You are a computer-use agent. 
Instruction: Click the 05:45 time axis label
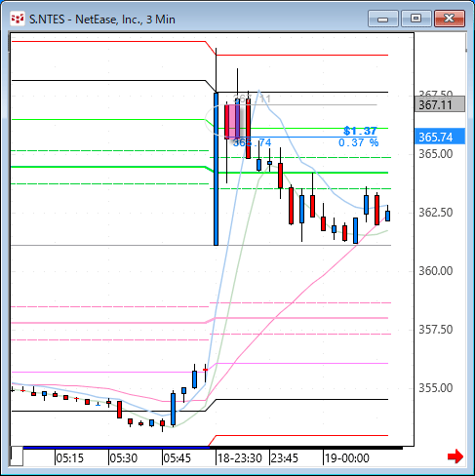click(x=178, y=458)
